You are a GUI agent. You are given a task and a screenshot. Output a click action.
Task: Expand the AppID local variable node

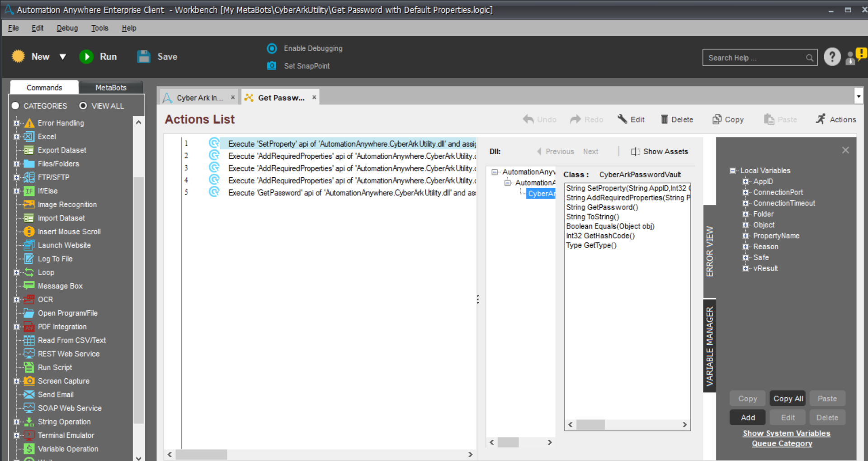745,181
